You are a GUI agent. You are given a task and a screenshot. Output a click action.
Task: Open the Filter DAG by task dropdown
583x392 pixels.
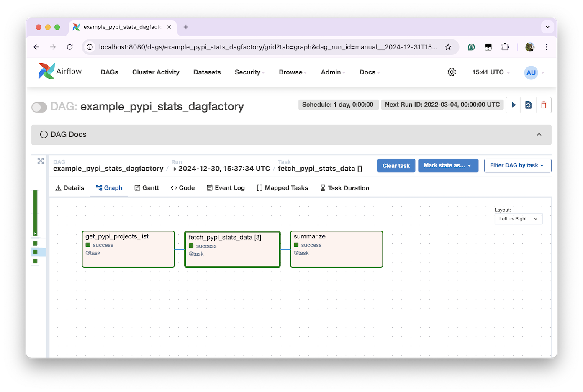(x=517, y=166)
